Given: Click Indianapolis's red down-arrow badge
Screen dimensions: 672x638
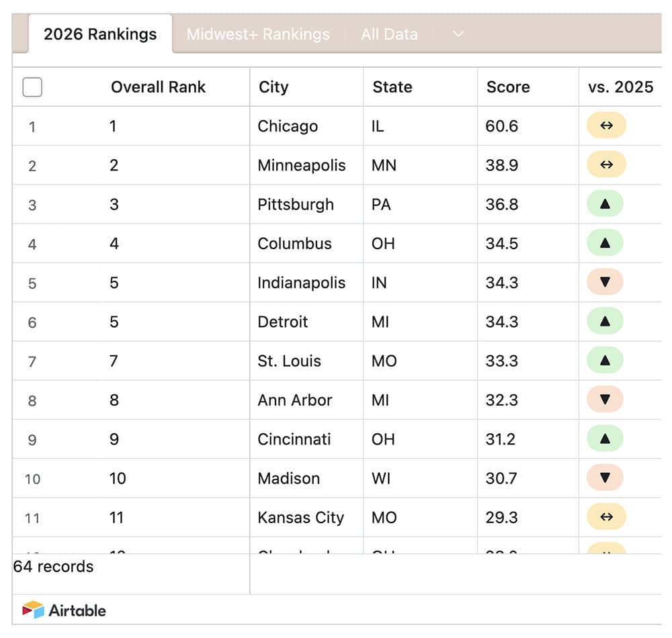Looking at the screenshot, I should tap(605, 282).
